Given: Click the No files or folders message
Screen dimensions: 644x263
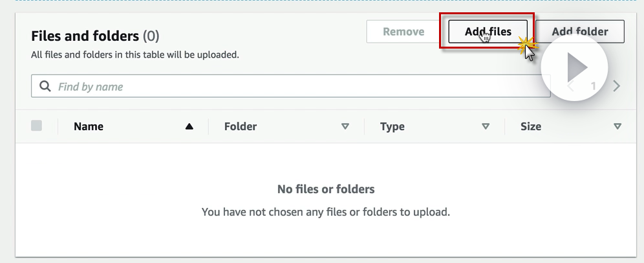Looking at the screenshot, I should (326, 189).
